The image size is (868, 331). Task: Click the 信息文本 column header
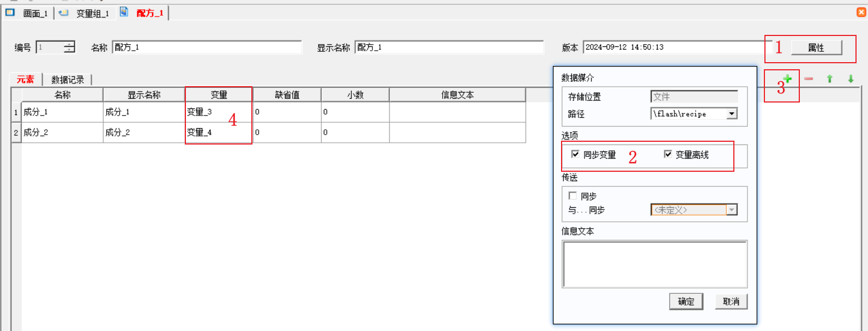click(x=457, y=95)
